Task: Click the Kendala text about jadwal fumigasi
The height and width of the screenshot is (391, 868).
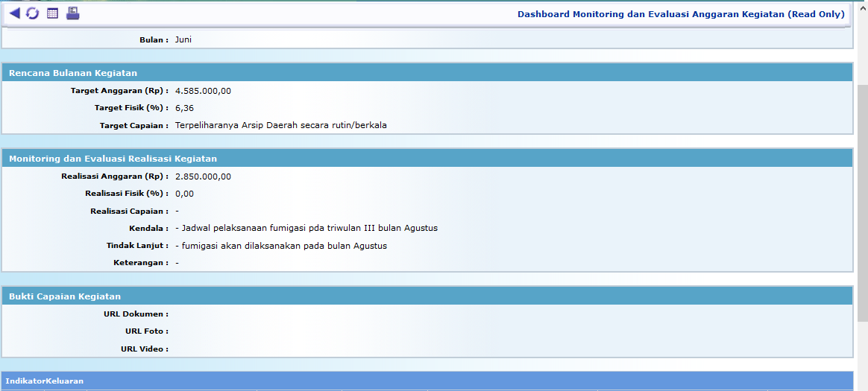Action: tap(306, 228)
